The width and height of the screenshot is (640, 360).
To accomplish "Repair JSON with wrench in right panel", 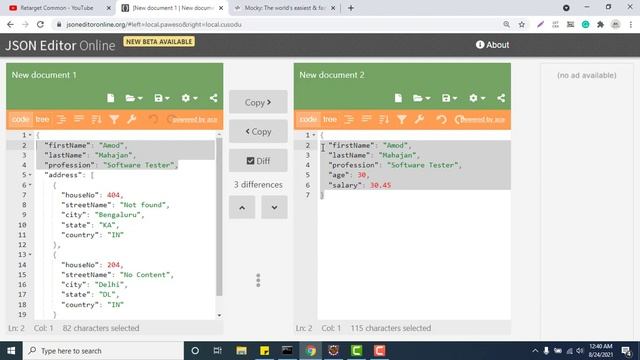I will 419,119.
